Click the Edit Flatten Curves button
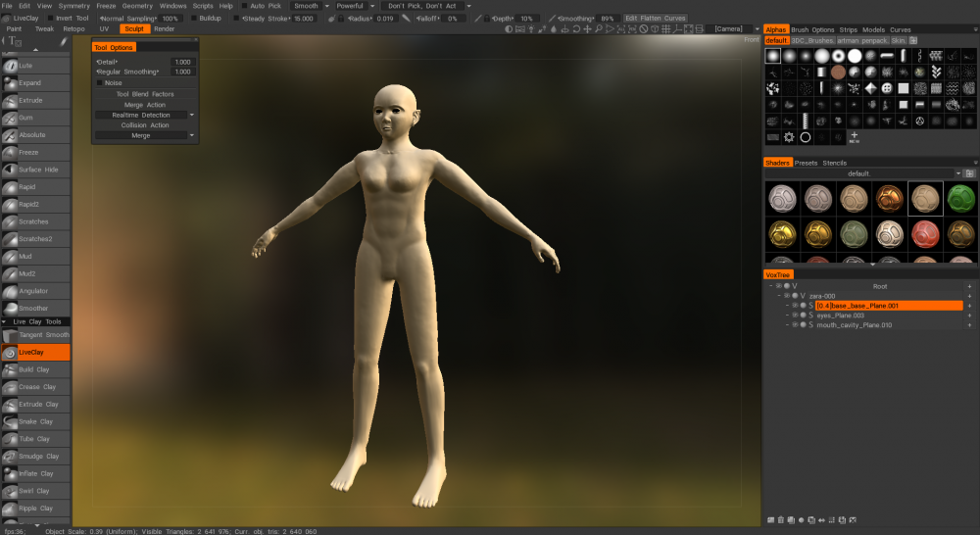 click(x=655, y=18)
